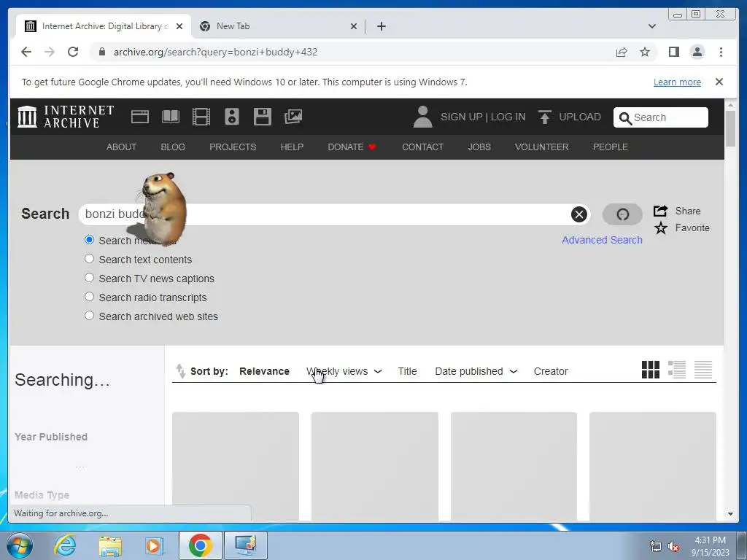Open the VOLUNTEER menu item

pos(542,147)
